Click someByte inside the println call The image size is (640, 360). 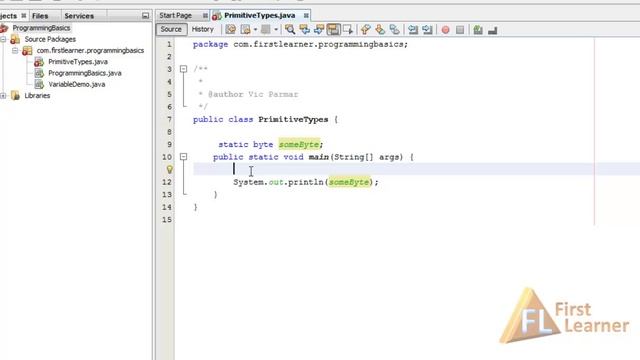click(349, 182)
